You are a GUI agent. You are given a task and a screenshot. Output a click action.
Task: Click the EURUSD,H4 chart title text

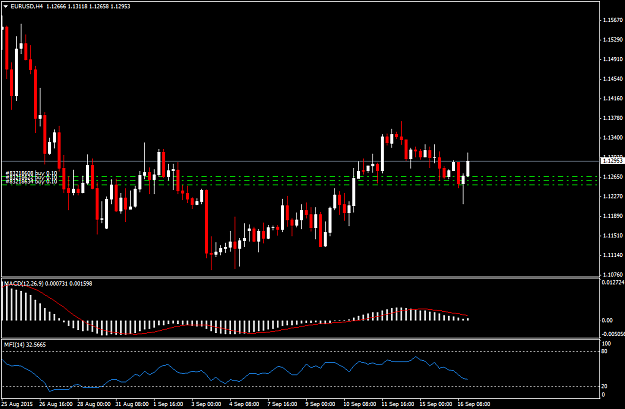point(27,6)
